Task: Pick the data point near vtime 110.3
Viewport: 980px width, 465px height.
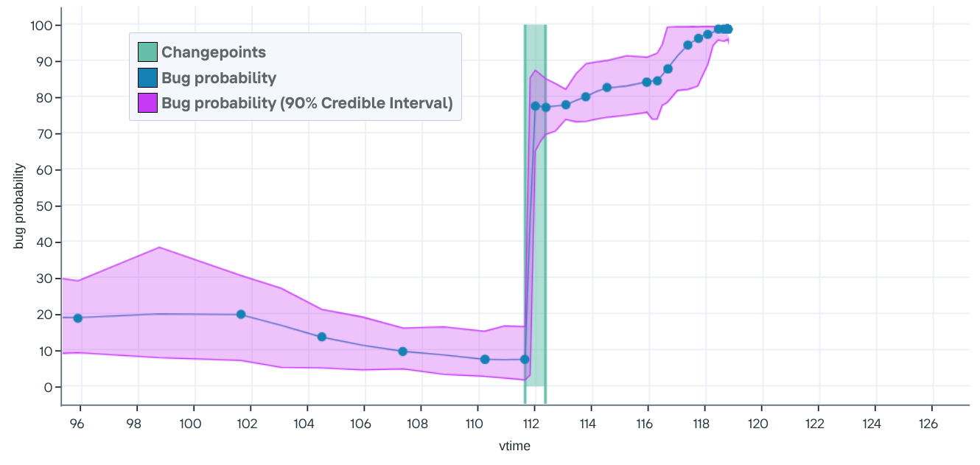Action: tap(485, 360)
